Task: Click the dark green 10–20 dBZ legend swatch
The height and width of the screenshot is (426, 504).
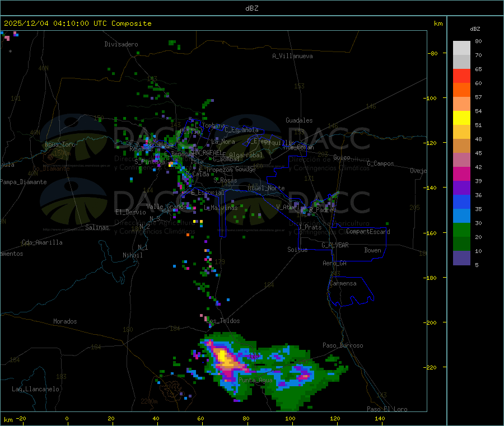Action: [461, 244]
